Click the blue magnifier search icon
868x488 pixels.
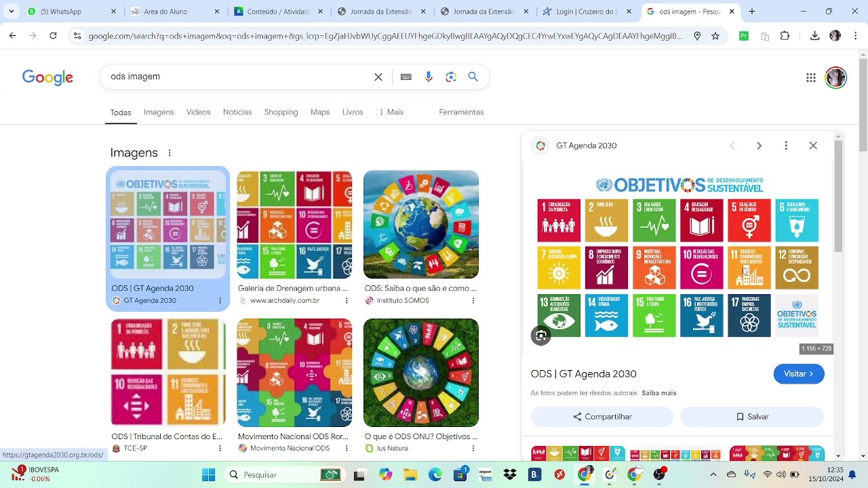[473, 77]
